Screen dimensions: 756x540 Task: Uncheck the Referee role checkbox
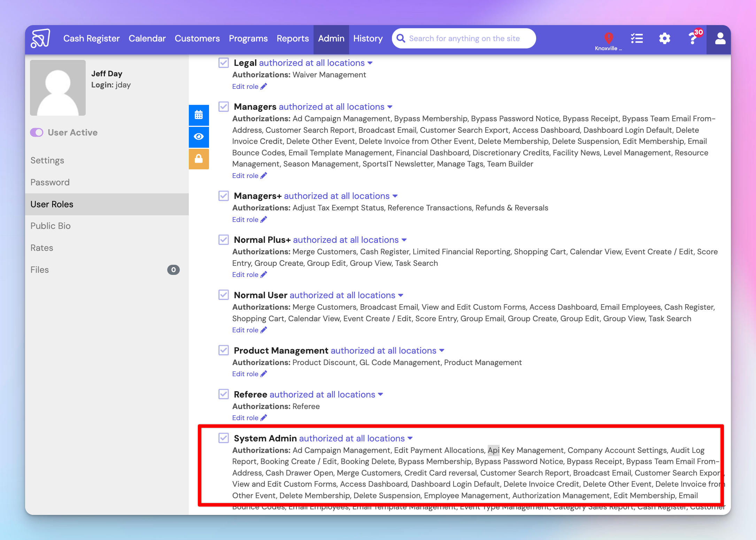coord(224,394)
